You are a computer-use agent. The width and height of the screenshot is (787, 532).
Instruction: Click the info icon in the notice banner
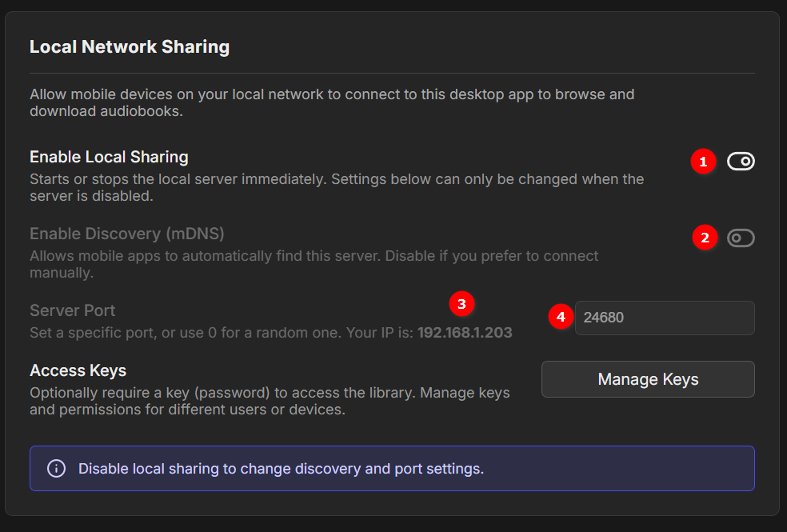(x=56, y=469)
